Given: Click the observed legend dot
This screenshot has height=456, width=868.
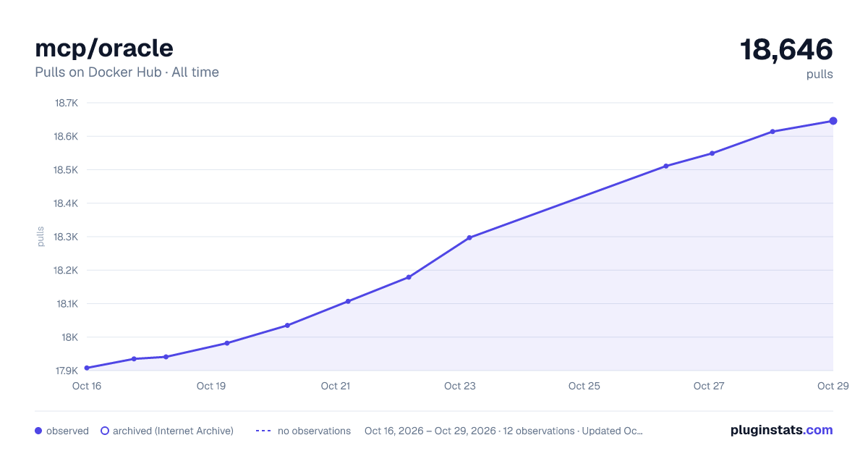Looking at the screenshot, I should coord(38,431).
